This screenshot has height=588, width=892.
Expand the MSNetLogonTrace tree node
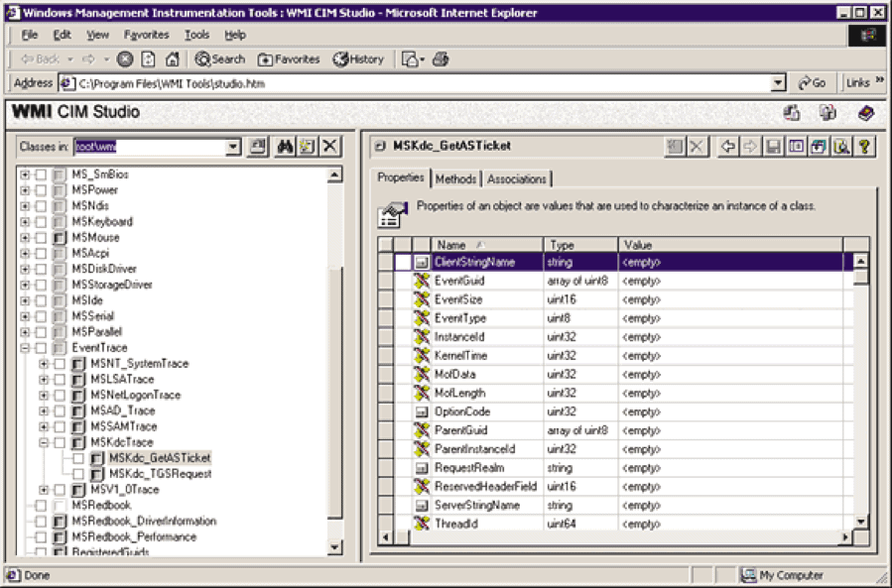(44, 396)
